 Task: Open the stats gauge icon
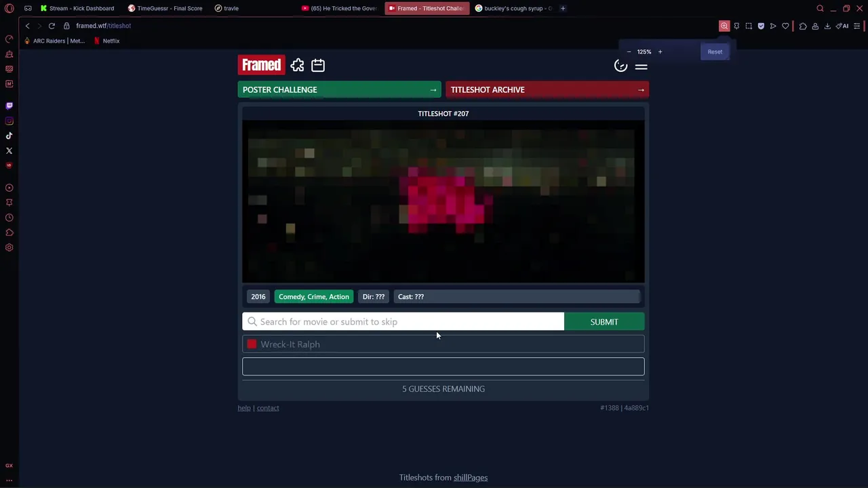point(620,66)
